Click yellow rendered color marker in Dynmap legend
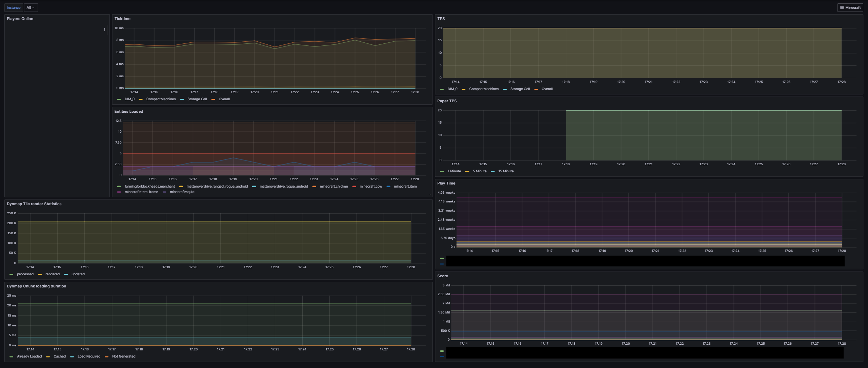The image size is (868, 368). click(x=40, y=275)
